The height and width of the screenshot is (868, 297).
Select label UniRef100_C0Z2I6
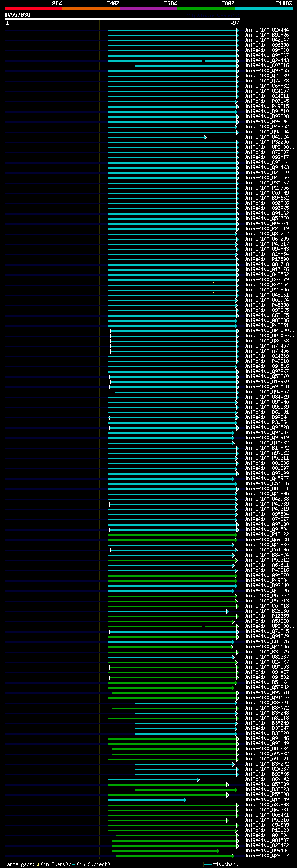(266, 65)
